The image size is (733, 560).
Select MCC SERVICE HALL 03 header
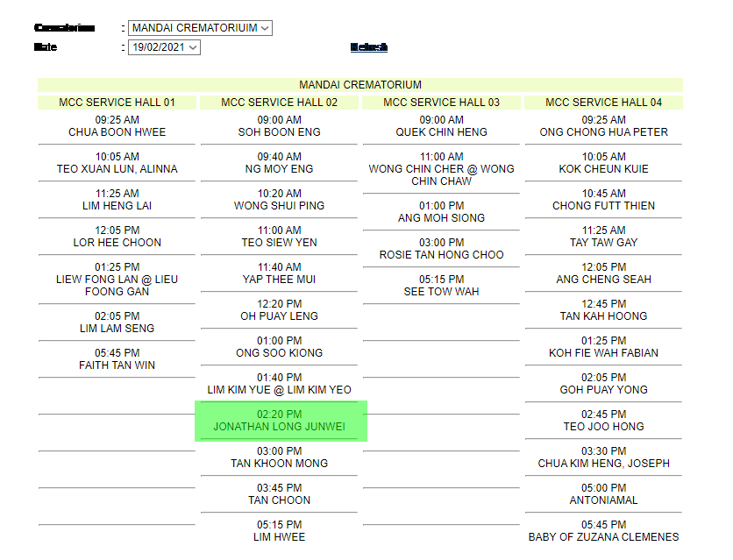tap(441, 103)
